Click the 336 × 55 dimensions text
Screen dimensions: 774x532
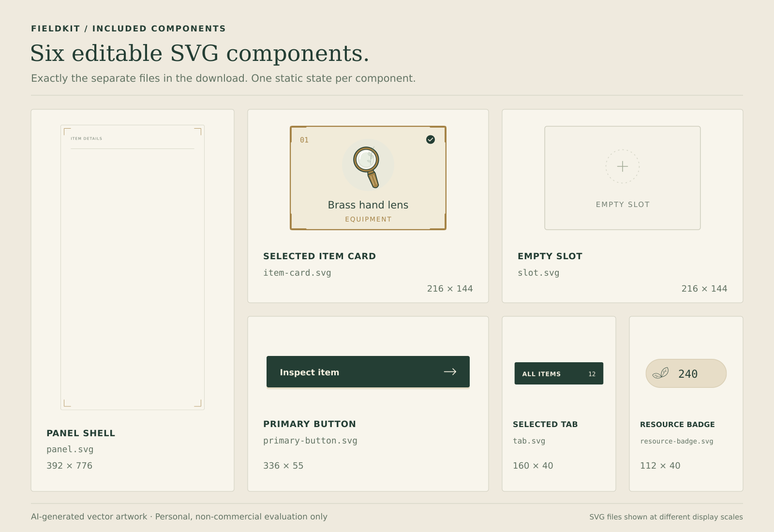[x=283, y=466]
